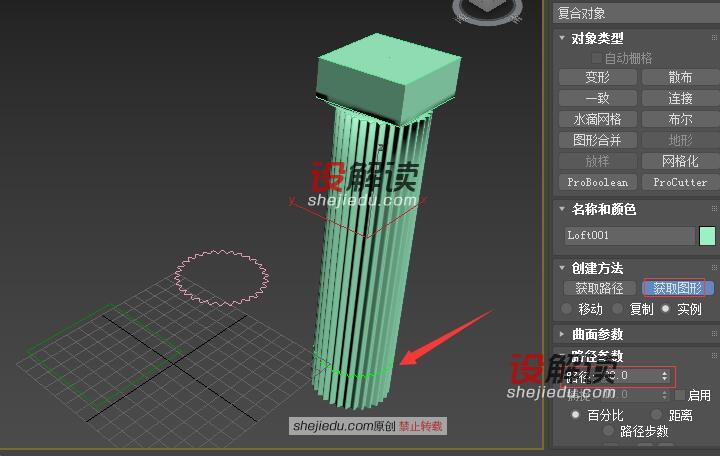Collapse the 名称和颜色 rollout

[603, 209]
